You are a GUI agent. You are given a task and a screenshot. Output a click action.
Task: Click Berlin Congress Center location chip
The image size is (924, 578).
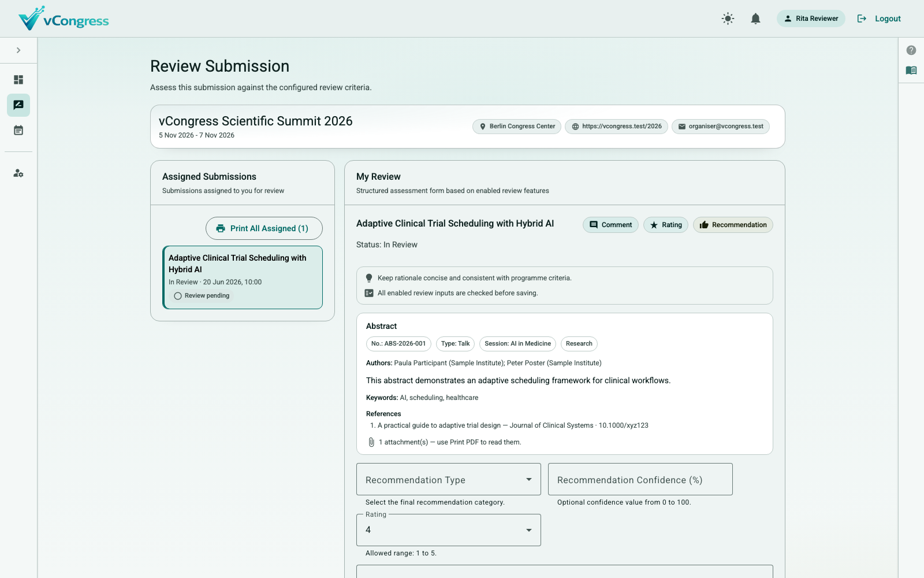coord(517,127)
